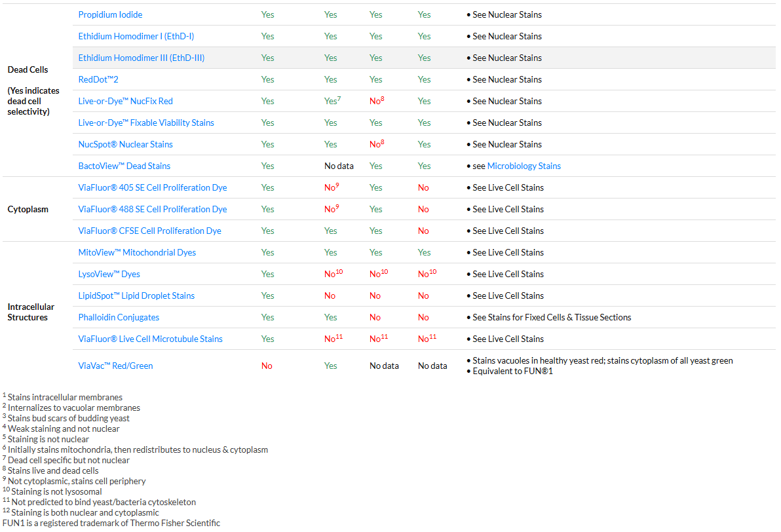Click footnote 'Stains live and dead cells'

[x=53, y=470]
